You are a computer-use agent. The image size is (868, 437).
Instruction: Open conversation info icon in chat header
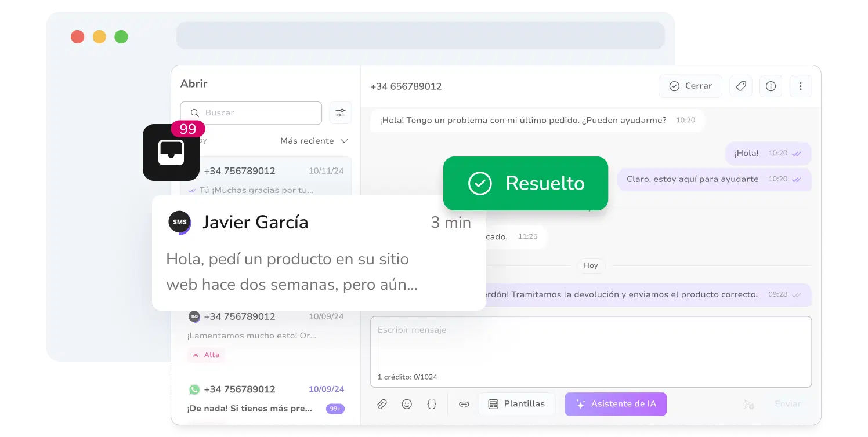pos(771,86)
